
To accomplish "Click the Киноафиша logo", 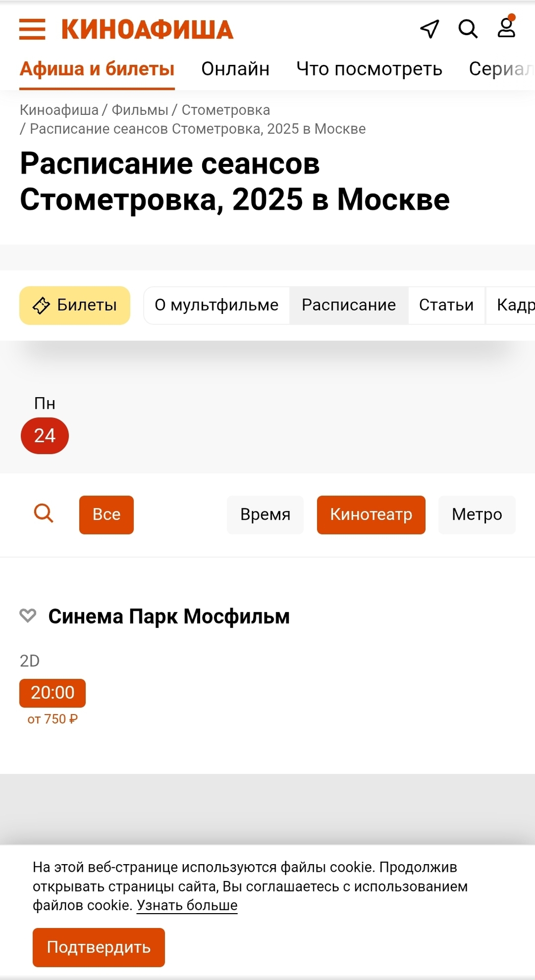I will point(147,29).
